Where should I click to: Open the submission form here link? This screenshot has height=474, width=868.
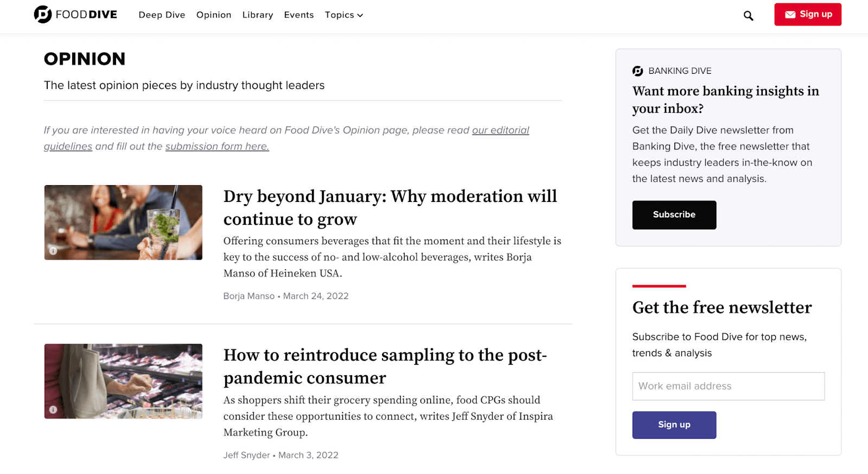(217, 147)
